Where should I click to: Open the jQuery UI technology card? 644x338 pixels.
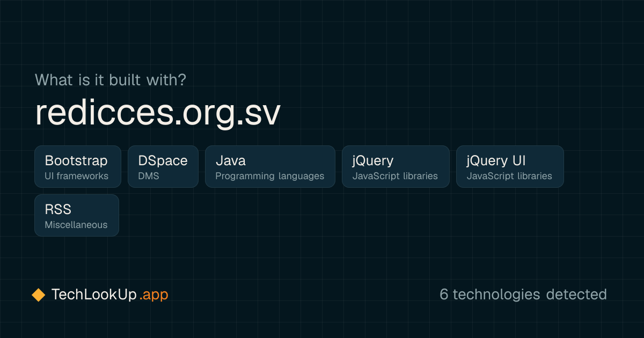click(510, 166)
